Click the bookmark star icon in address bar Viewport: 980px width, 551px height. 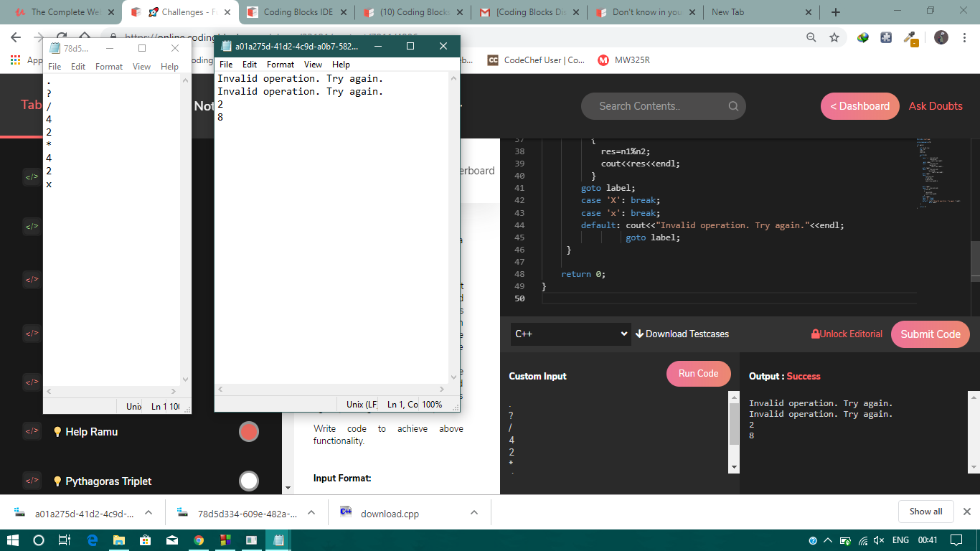[834, 37]
